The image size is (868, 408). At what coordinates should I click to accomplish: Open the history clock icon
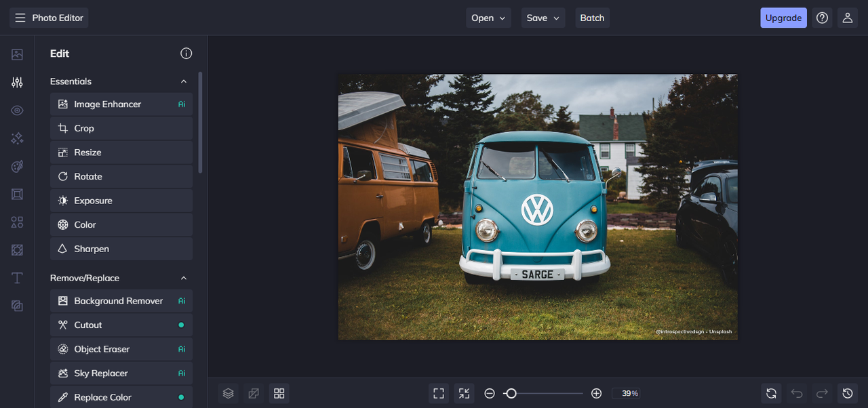[x=847, y=393]
